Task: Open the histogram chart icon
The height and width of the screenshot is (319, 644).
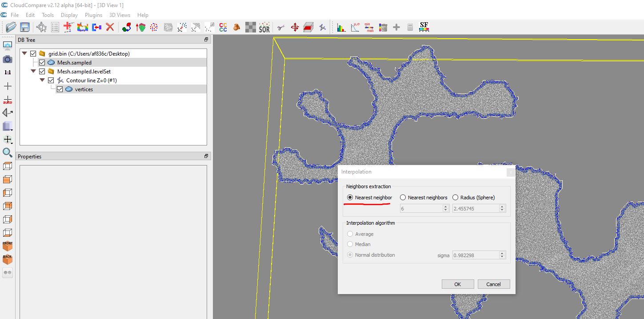Action: [341, 28]
